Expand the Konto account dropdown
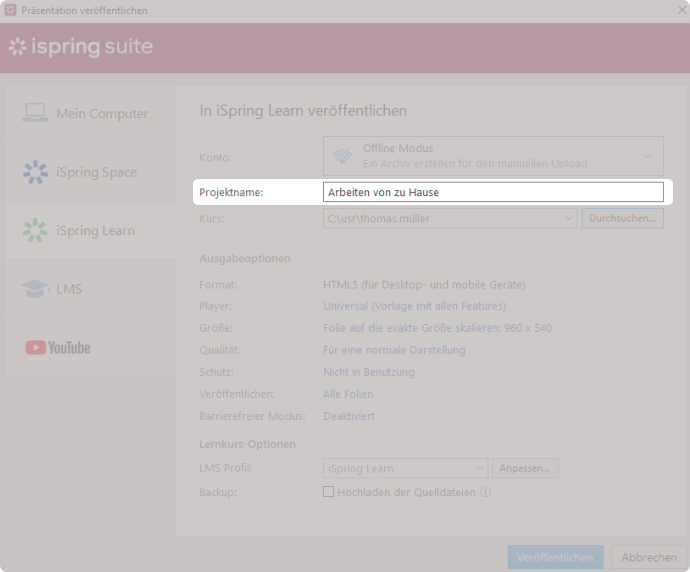The height and width of the screenshot is (572, 690). click(647, 156)
